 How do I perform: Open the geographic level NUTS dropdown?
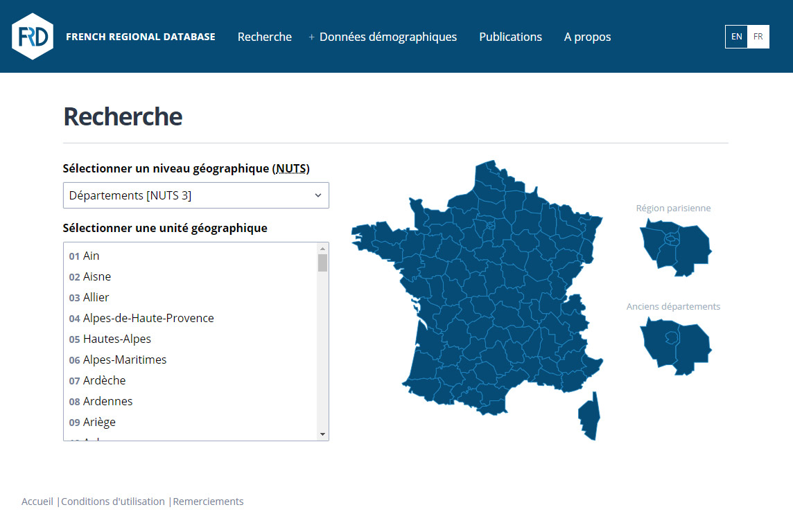195,195
